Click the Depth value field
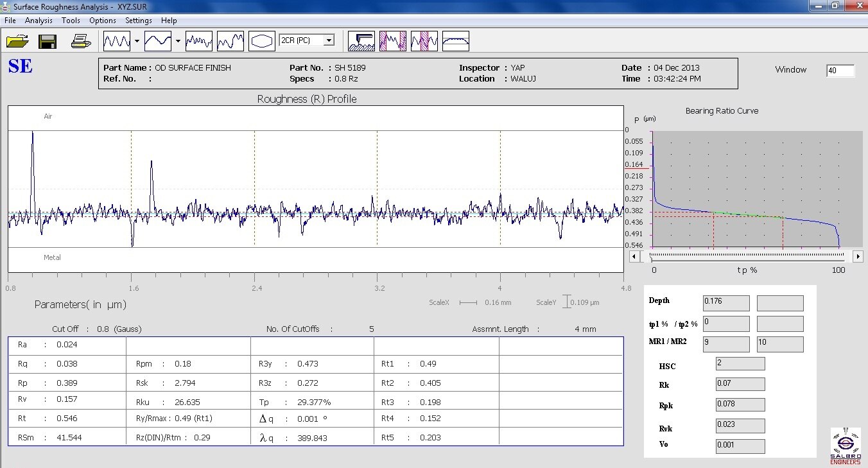The image size is (868, 468). pyautogui.click(x=726, y=303)
